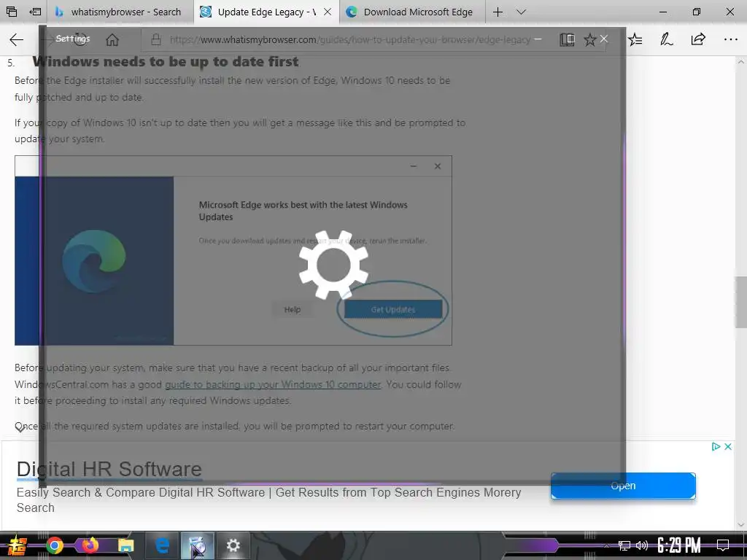Open the Start menu
This screenshot has height=560, width=747.
pyautogui.click(x=16, y=545)
